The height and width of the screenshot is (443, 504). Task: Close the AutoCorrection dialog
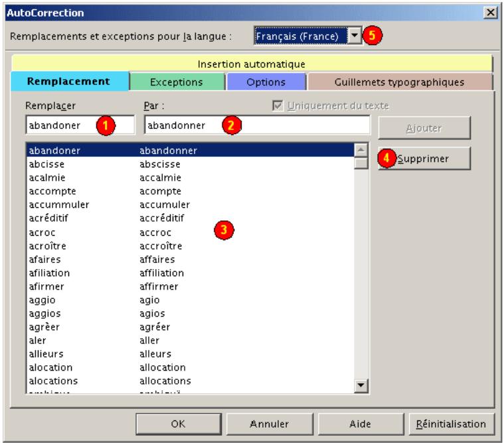(x=491, y=13)
